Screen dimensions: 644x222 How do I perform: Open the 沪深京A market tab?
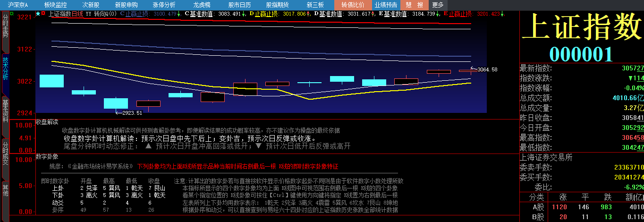coord(17,5)
